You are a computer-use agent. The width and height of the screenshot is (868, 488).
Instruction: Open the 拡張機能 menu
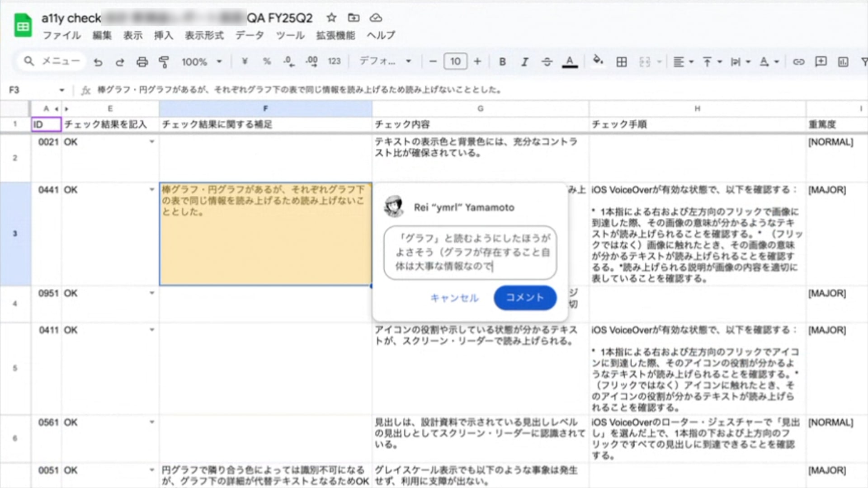[x=335, y=35]
